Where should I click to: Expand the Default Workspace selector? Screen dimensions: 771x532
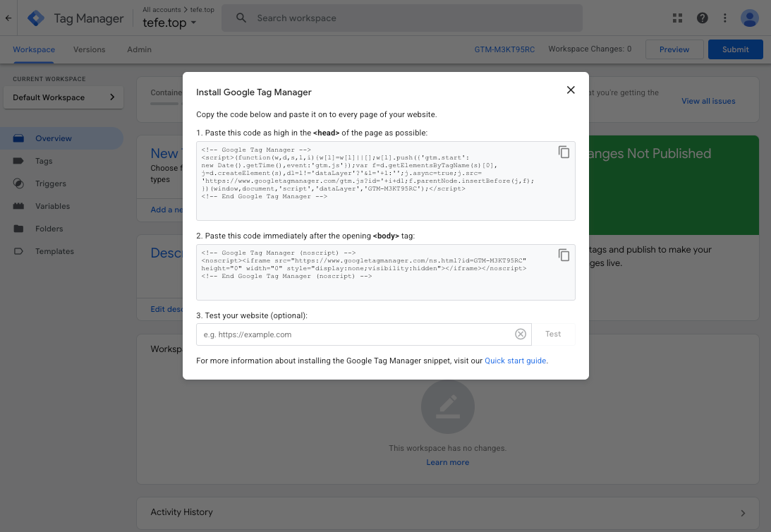[x=63, y=97]
